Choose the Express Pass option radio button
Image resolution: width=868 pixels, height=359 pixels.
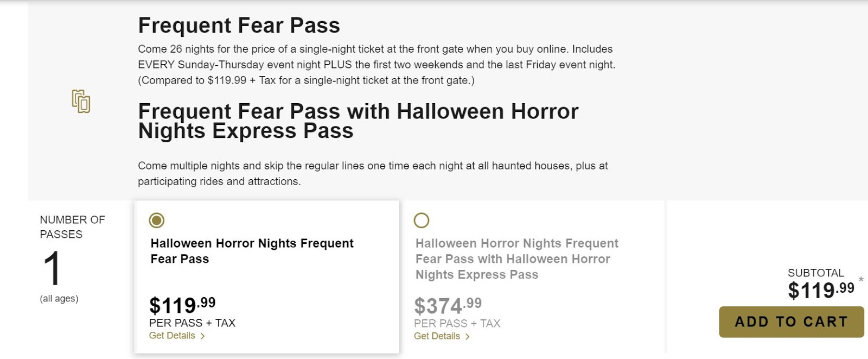coord(422,220)
